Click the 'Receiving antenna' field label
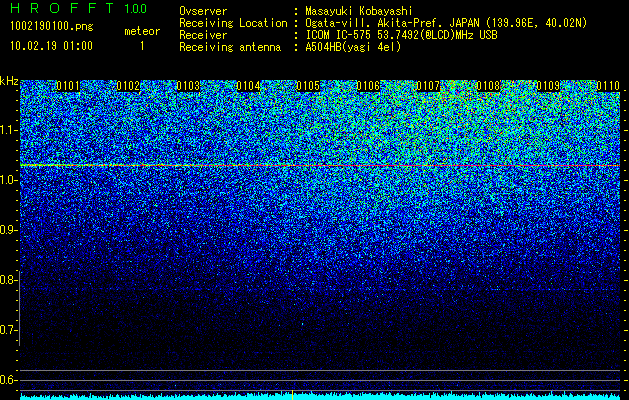The width and height of the screenshot is (629, 400). point(230,47)
